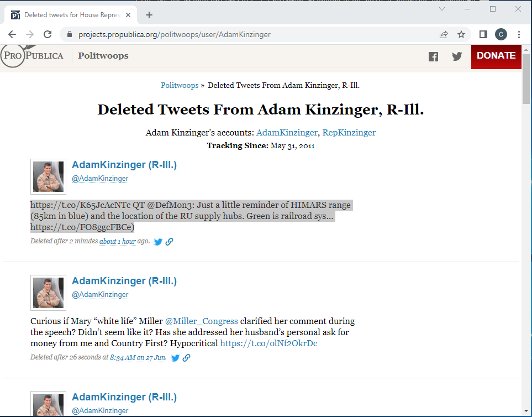Screen dimensions: 532x417
Task: Open the tab search dropdown chevron
Action: (442, 9)
